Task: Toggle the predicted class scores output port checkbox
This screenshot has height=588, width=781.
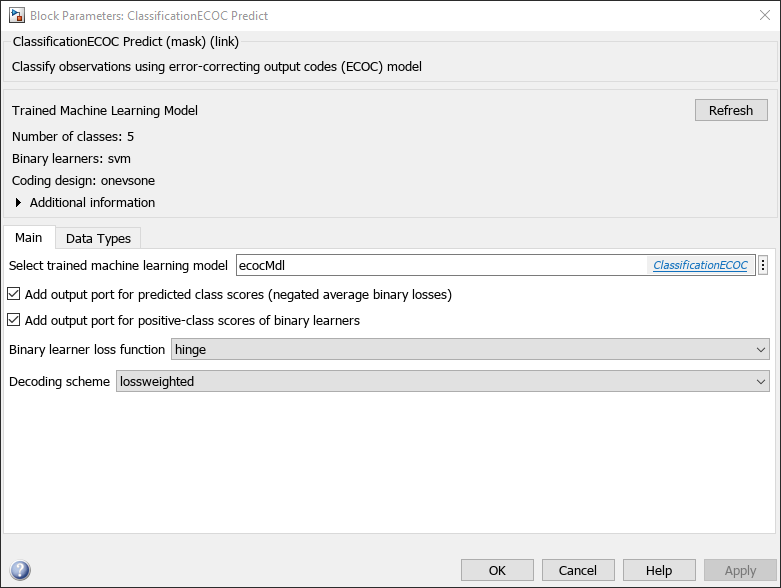Action: tap(14, 295)
